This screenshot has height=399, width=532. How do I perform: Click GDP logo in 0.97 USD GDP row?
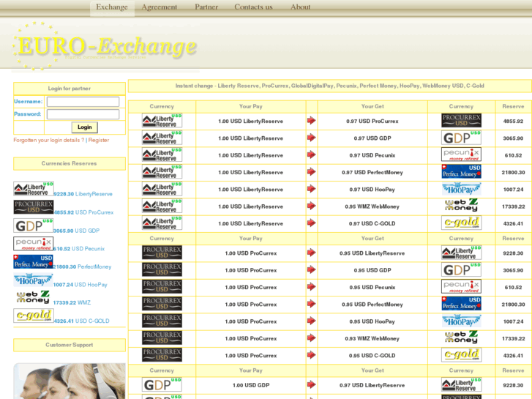pos(461,138)
